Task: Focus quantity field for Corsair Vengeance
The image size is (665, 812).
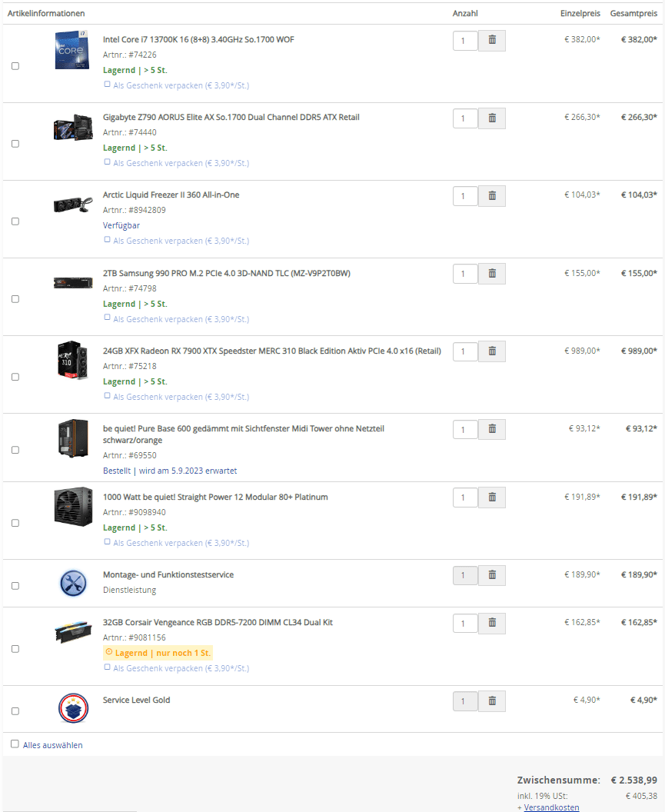Action: coord(465,623)
